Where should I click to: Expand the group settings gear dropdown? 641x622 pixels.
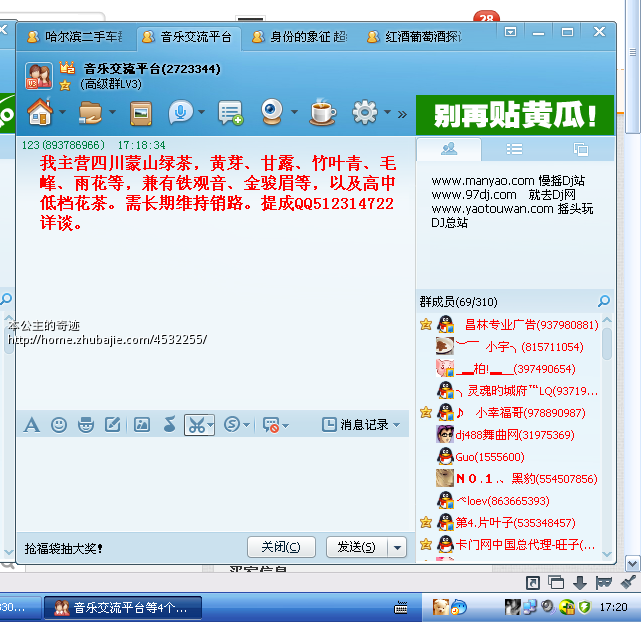click(388, 113)
